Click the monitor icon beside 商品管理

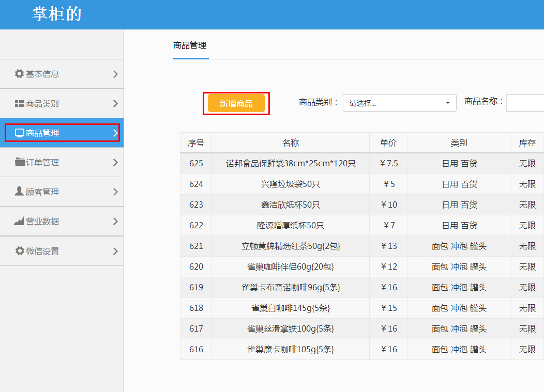coord(20,133)
